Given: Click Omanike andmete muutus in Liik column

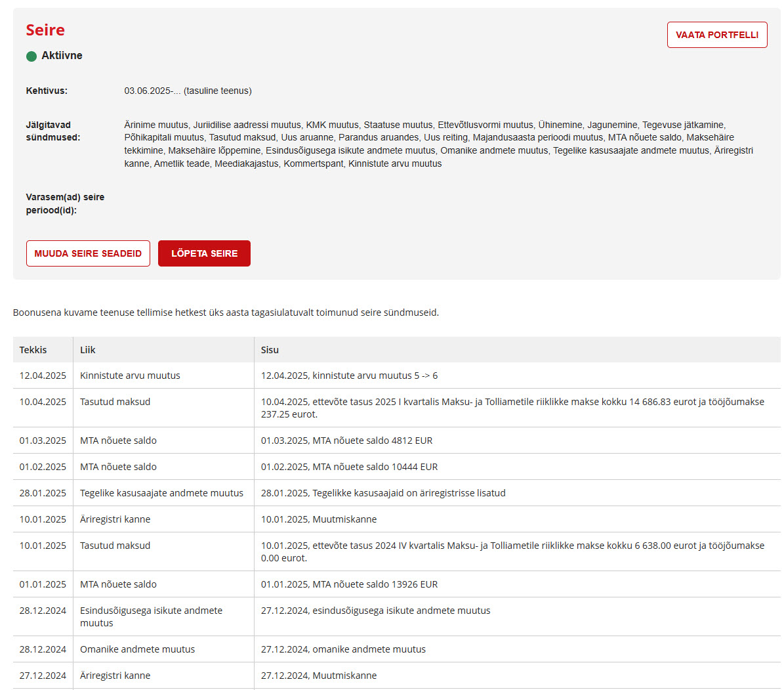Looking at the screenshot, I should pos(137,649).
